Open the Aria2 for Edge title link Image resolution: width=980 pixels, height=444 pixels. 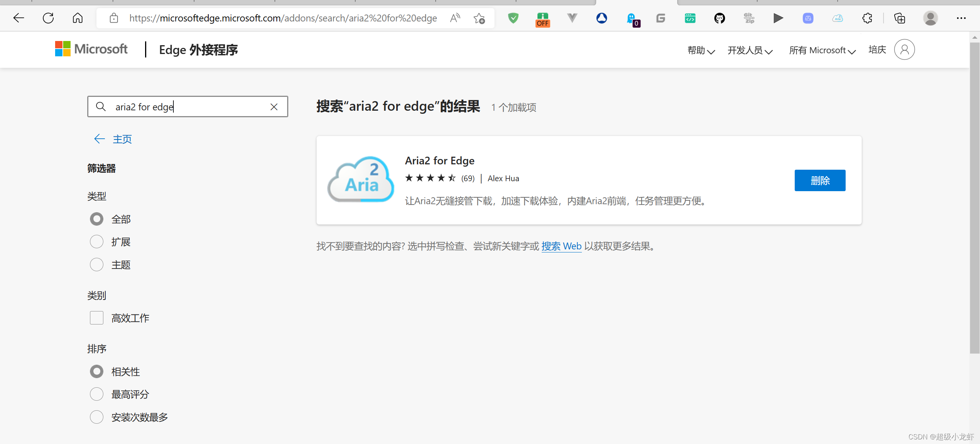tap(439, 161)
